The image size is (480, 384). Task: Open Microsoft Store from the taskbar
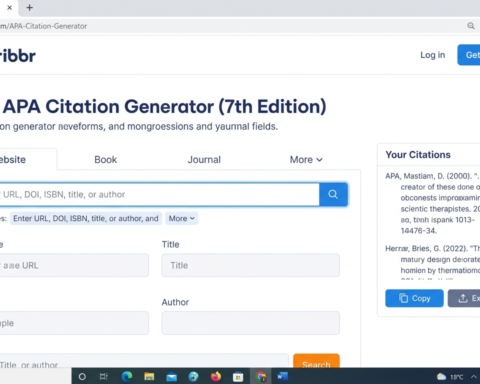coord(238,377)
